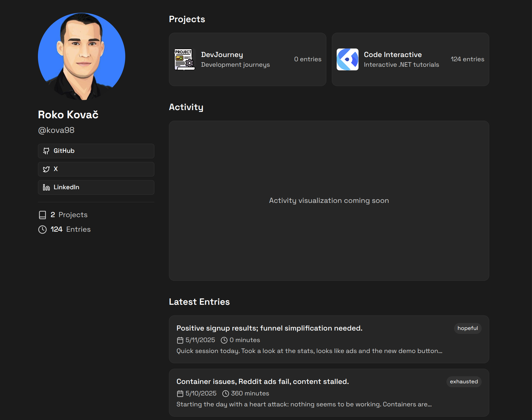The width and height of the screenshot is (532, 420).
Task: Click the X bird icon
Action: click(46, 169)
